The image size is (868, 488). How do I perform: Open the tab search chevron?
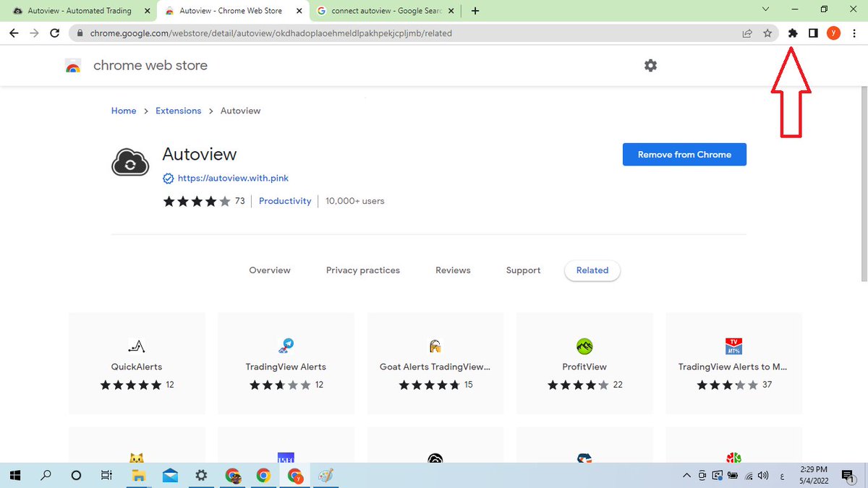[766, 9]
